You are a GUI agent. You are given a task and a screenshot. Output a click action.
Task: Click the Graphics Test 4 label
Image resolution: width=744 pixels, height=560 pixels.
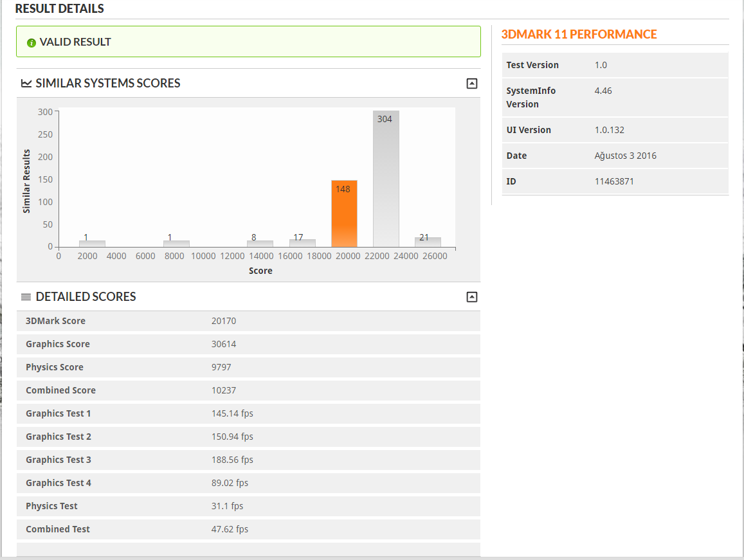click(59, 483)
